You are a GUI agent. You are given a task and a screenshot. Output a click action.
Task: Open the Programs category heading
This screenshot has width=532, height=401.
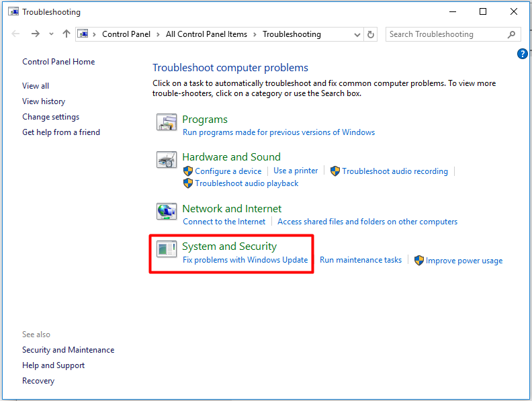pyautogui.click(x=205, y=120)
